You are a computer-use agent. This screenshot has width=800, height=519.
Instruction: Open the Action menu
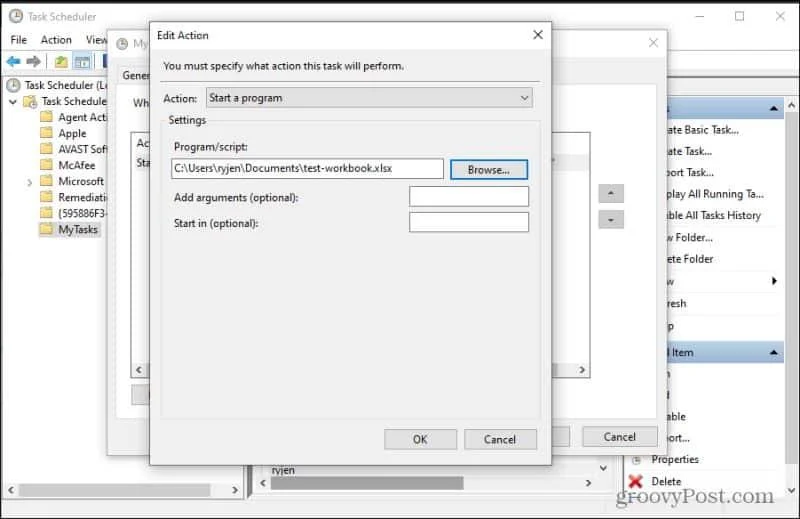(x=56, y=40)
